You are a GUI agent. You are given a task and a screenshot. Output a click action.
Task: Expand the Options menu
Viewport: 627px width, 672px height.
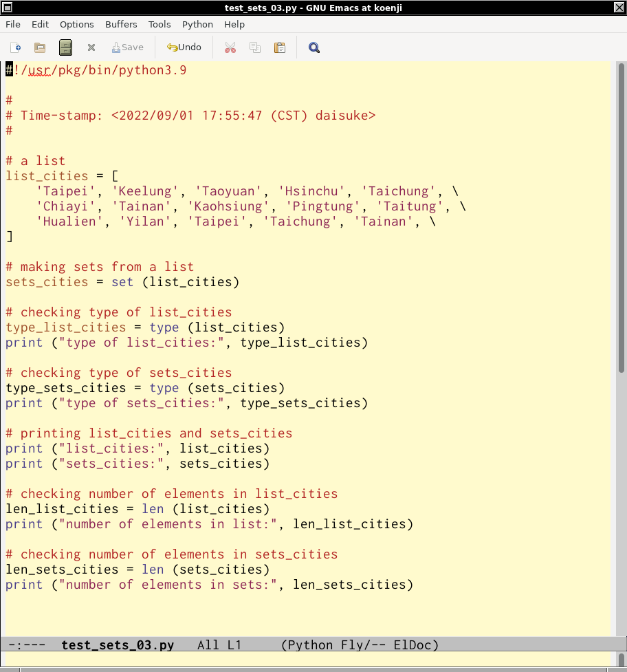coord(76,24)
